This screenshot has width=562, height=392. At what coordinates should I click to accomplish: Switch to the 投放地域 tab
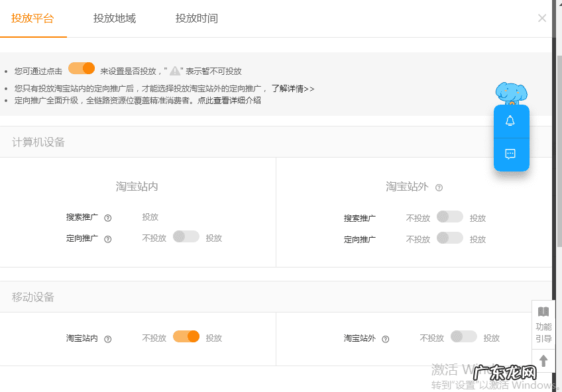115,19
